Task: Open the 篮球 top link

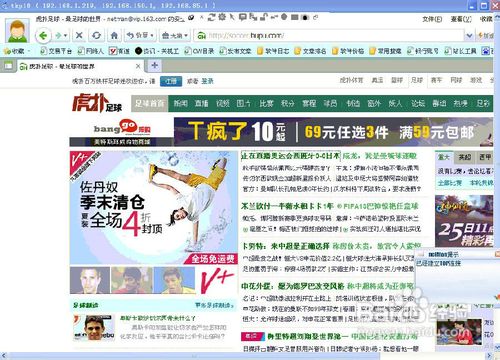Action: pyautogui.click(x=397, y=80)
